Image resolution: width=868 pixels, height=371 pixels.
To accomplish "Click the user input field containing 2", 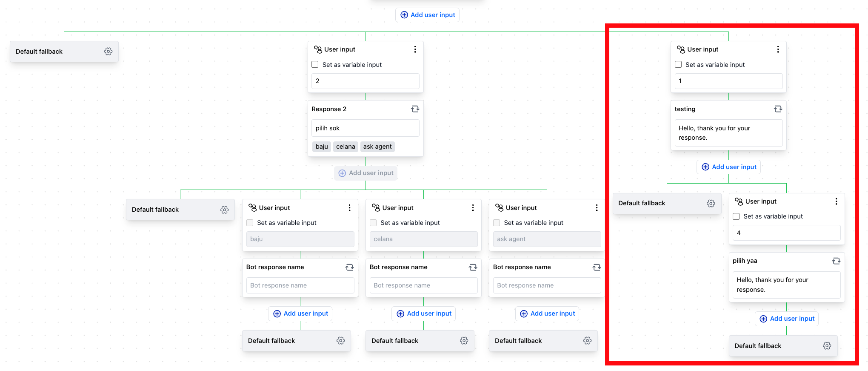I will [365, 81].
